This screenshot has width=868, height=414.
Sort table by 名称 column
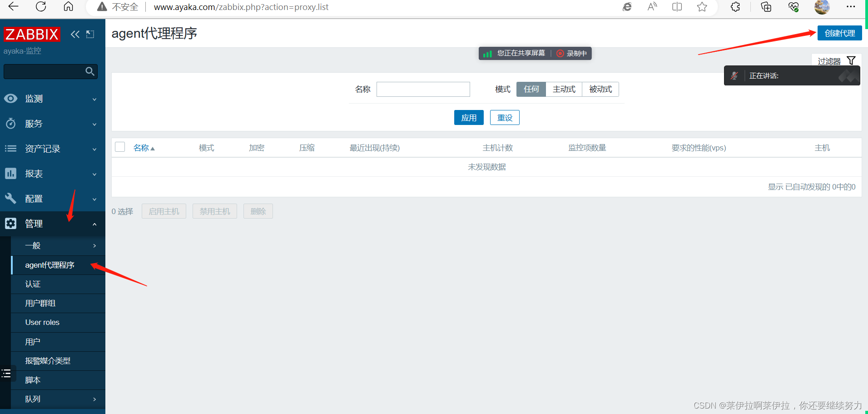click(x=144, y=148)
